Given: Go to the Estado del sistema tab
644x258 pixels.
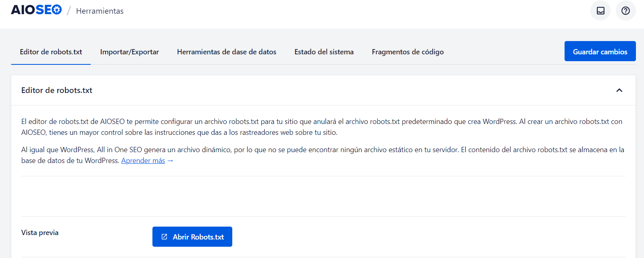Looking at the screenshot, I should (324, 52).
